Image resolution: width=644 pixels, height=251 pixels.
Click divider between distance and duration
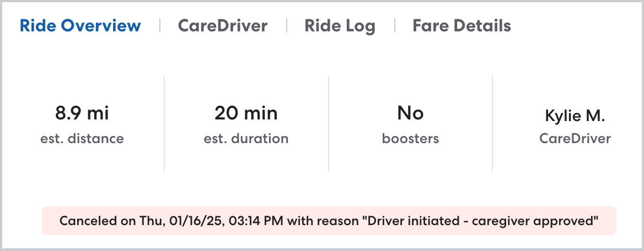pos(164,123)
